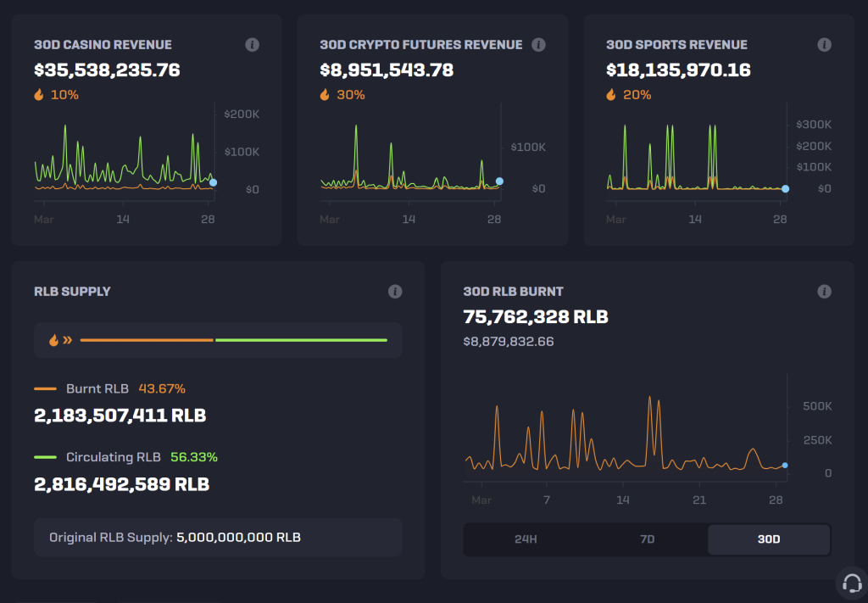Click the blue endpoint dot on futures chart
This screenshot has height=603, width=868.
click(x=499, y=181)
